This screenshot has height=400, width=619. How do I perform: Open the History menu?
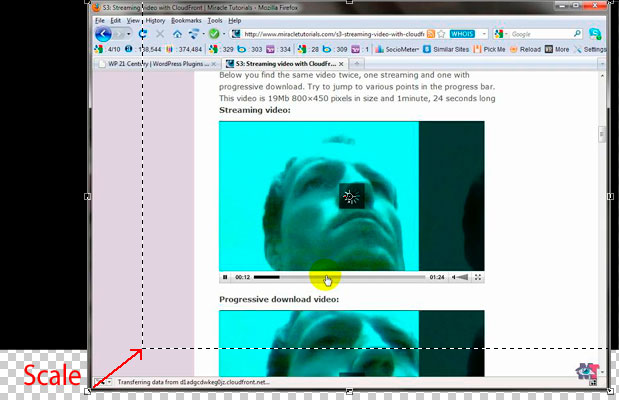155,21
